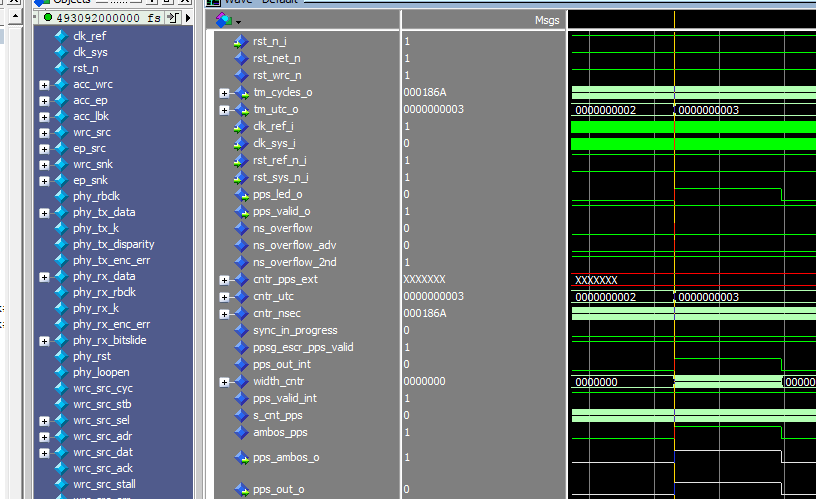
Task: Select phy_rx_rbclk in Objects list
Action: [x=104, y=292]
